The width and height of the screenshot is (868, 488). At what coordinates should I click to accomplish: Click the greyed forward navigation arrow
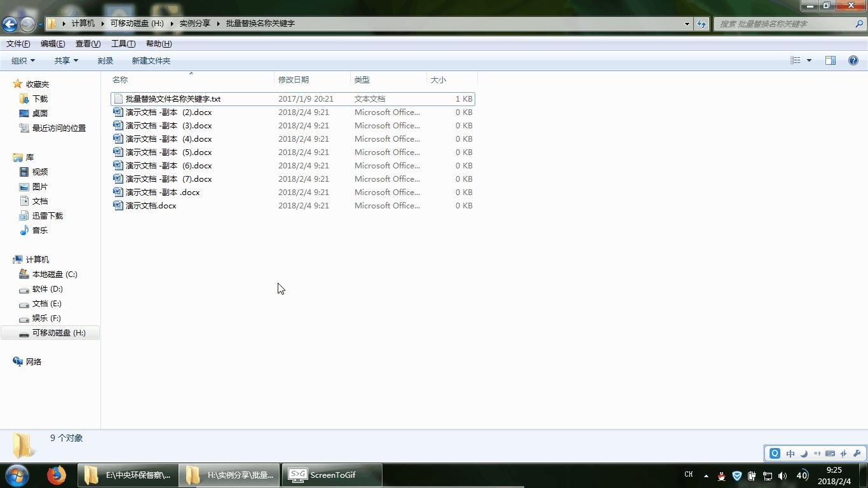(27, 24)
